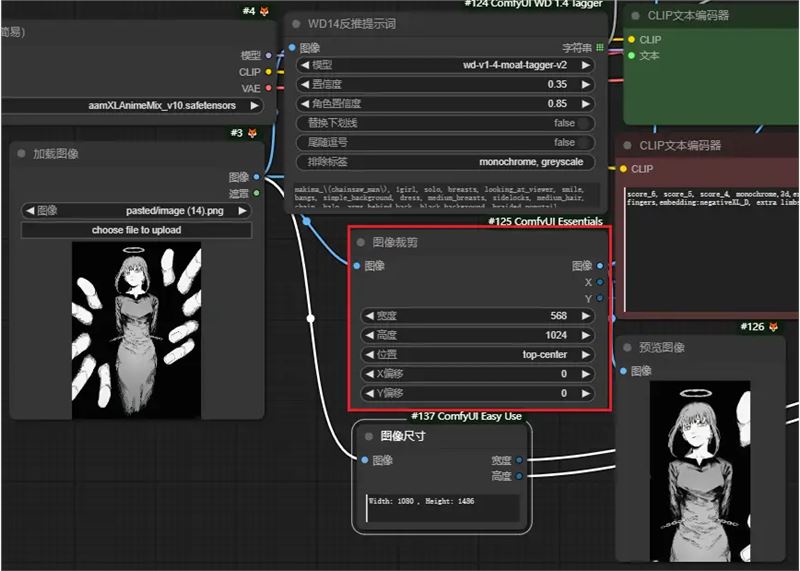Collapse the green CLIP文本编码器 node via its dot
Image resolution: width=800 pixels, height=571 pixels.
tap(636, 16)
